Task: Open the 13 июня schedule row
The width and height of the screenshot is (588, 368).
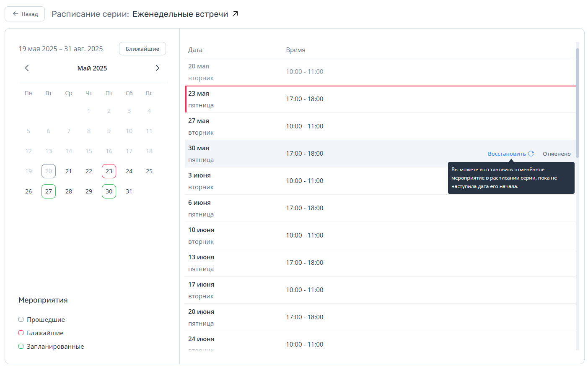Action: [x=380, y=263]
